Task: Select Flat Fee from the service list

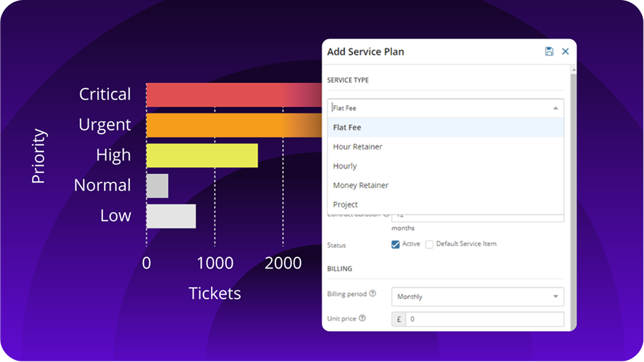Action: [x=347, y=127]
